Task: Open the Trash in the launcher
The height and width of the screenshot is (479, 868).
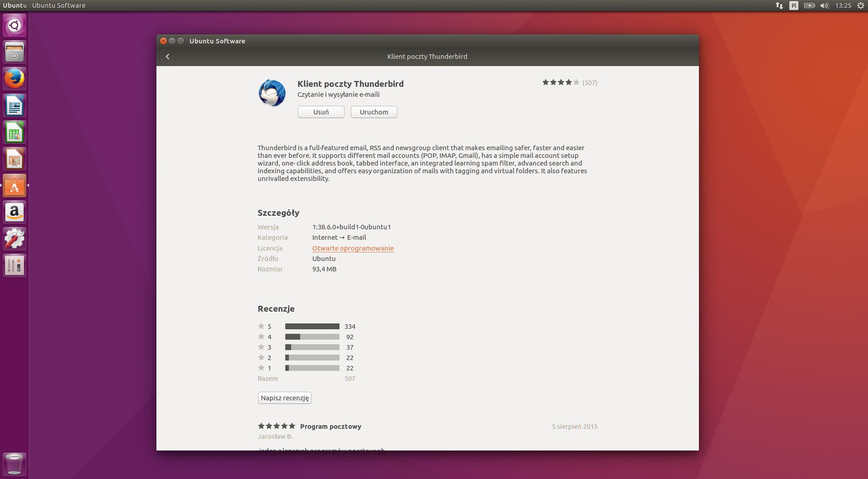Action: [x=14, y=464]
